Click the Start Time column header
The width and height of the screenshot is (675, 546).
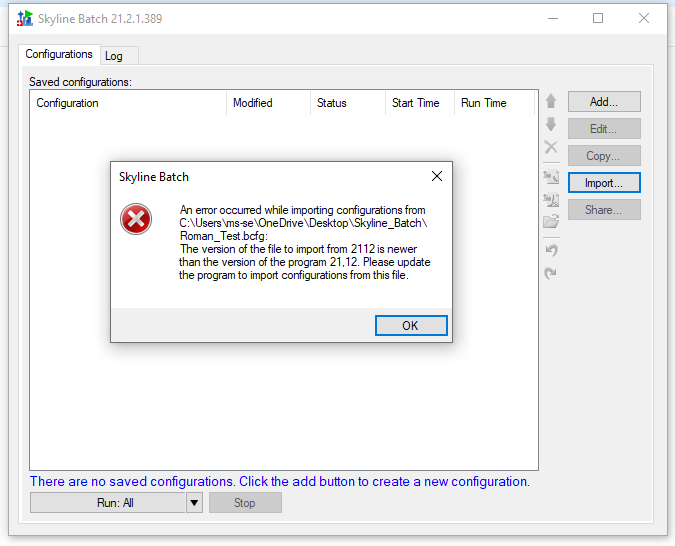416,103
